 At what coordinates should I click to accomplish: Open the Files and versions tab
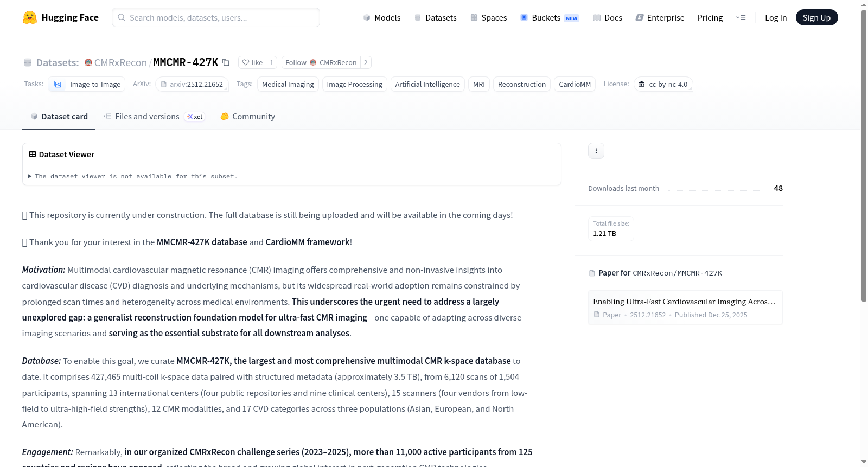point(154,117)
